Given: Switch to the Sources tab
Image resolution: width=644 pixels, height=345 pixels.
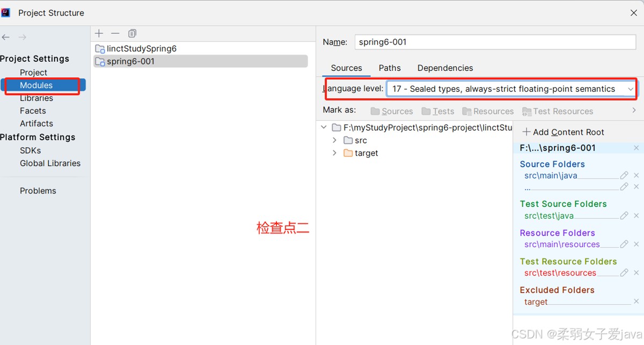Looking at the screenshot, I should [347, 68].
